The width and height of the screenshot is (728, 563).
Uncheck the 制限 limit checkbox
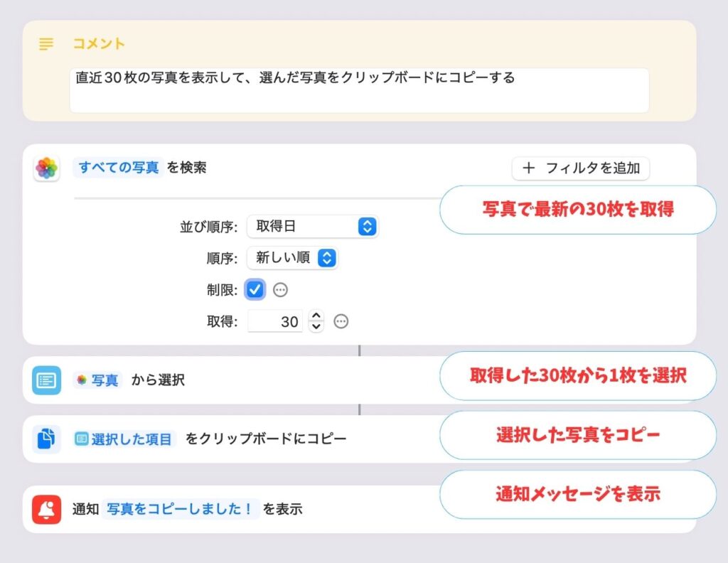[255, 289]
